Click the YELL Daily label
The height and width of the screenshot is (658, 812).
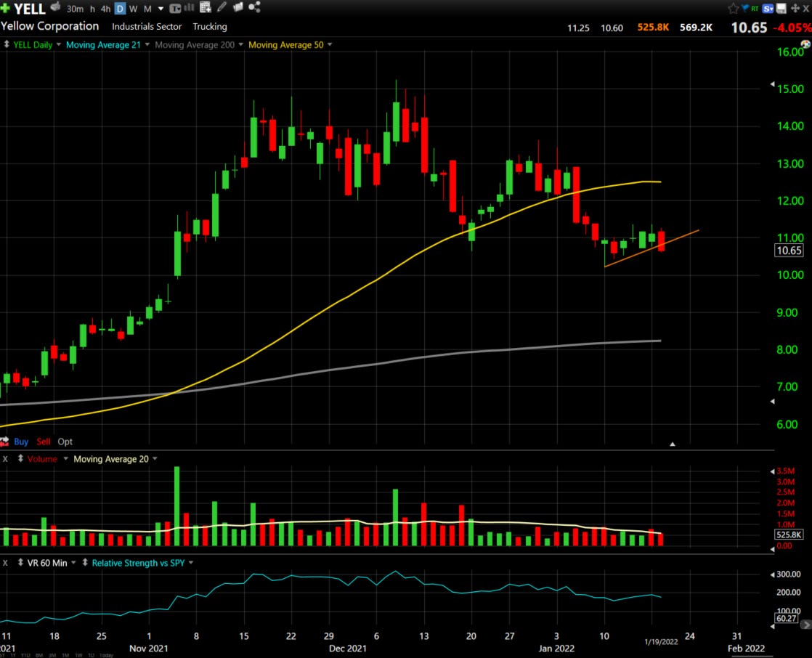click(x=33, y=44)
